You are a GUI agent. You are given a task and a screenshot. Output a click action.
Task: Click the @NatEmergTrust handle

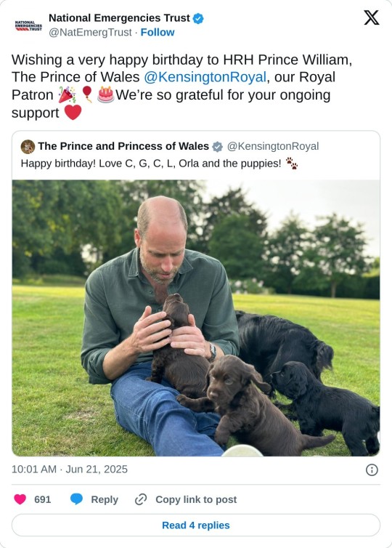pos(90,32)
